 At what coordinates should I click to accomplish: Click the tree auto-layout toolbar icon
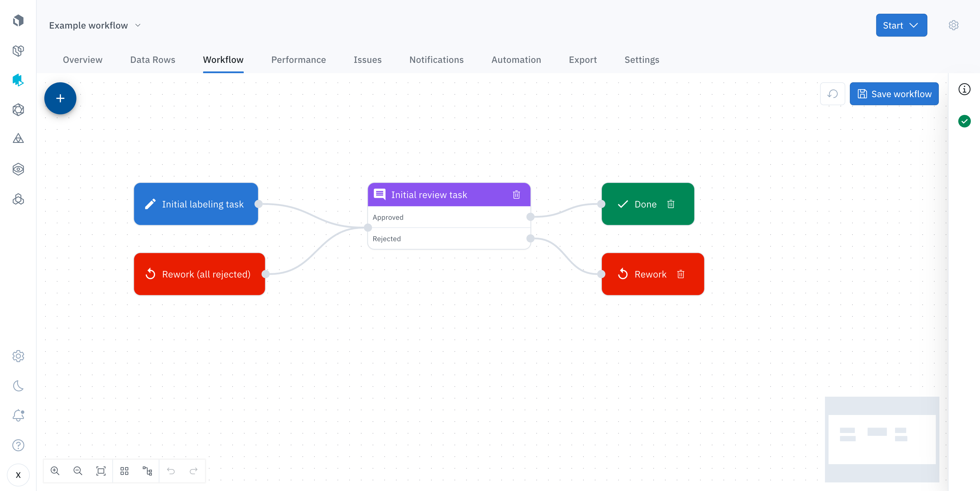click(147, 471)
